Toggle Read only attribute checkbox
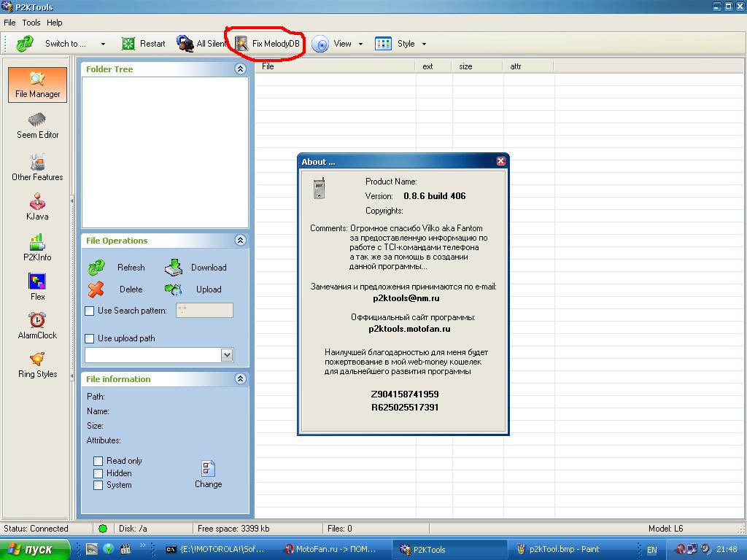Screen dimensions: 747x560 (x=98, y=461)
